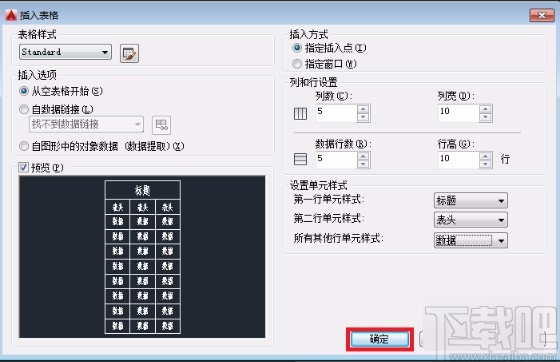Increase 数据行数 with the up arrow
The height and width of the screenshot is (362, 560).
[x=363, y=156]
